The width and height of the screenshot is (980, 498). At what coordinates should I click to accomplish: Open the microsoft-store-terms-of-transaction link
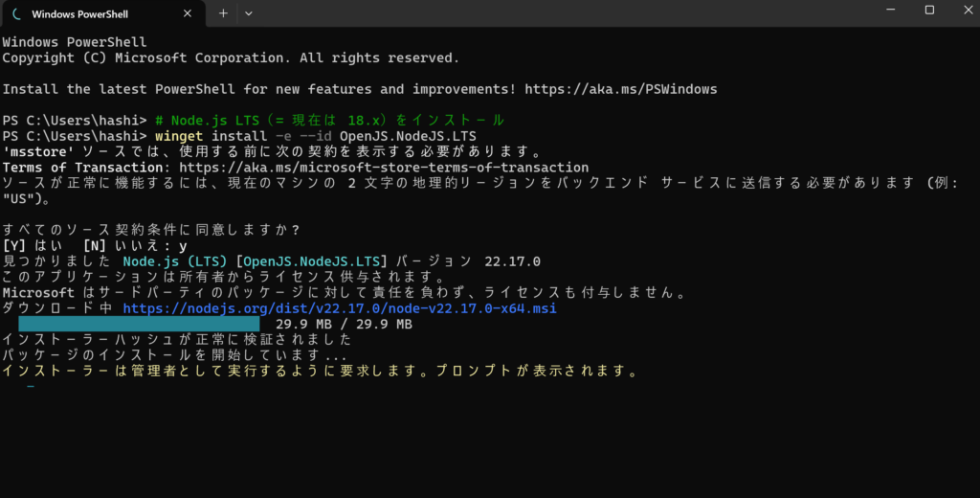(384, 167)
